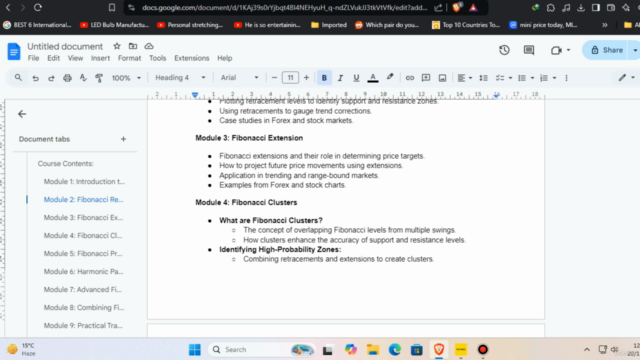Open the Share options arrow
Screen dimensions: 640x360
[635, 50]
